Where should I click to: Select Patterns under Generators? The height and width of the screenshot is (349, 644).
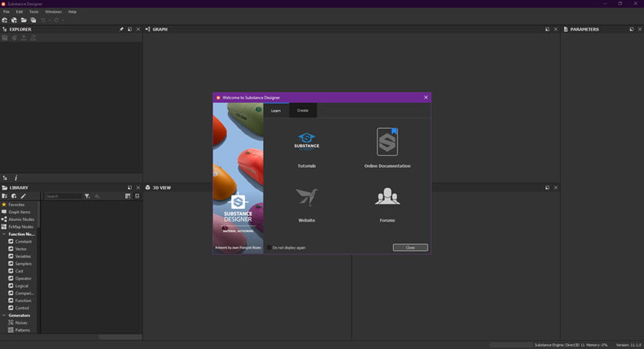tap(22, 330)
